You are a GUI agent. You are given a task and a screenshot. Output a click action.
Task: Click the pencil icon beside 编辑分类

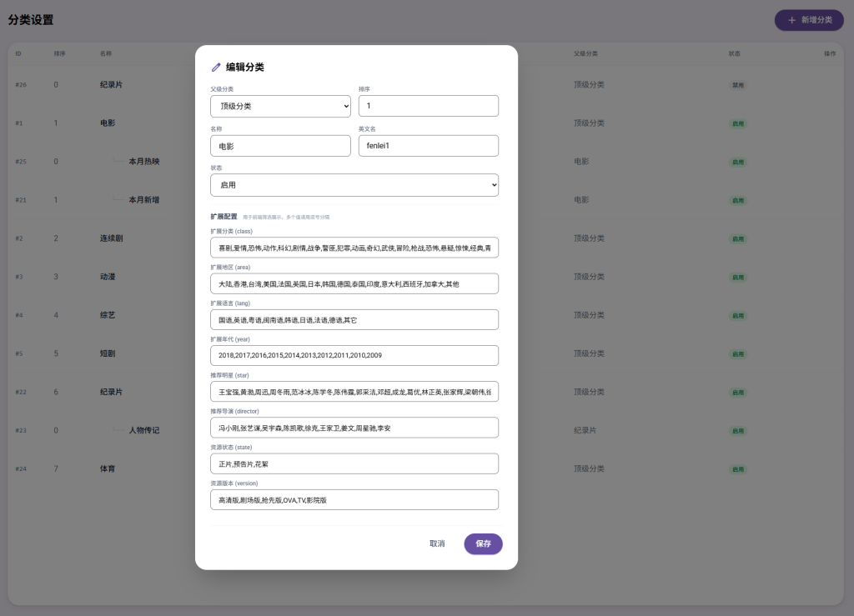click(216, 67)
